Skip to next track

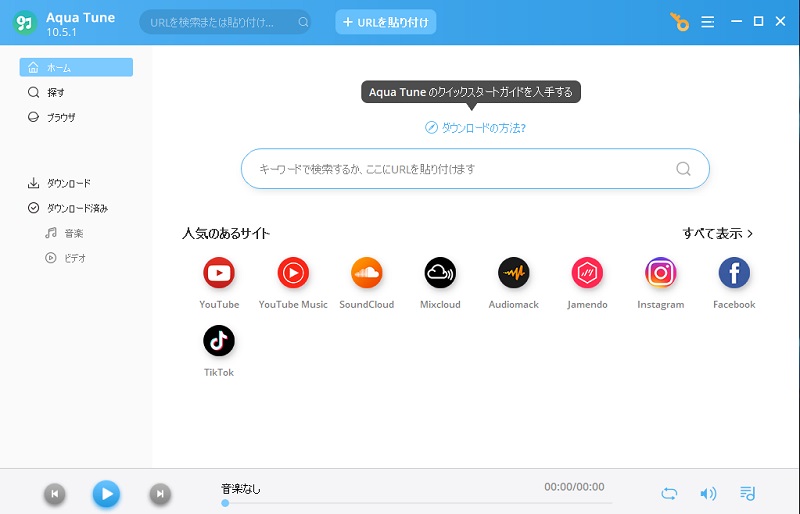(160, 494)
